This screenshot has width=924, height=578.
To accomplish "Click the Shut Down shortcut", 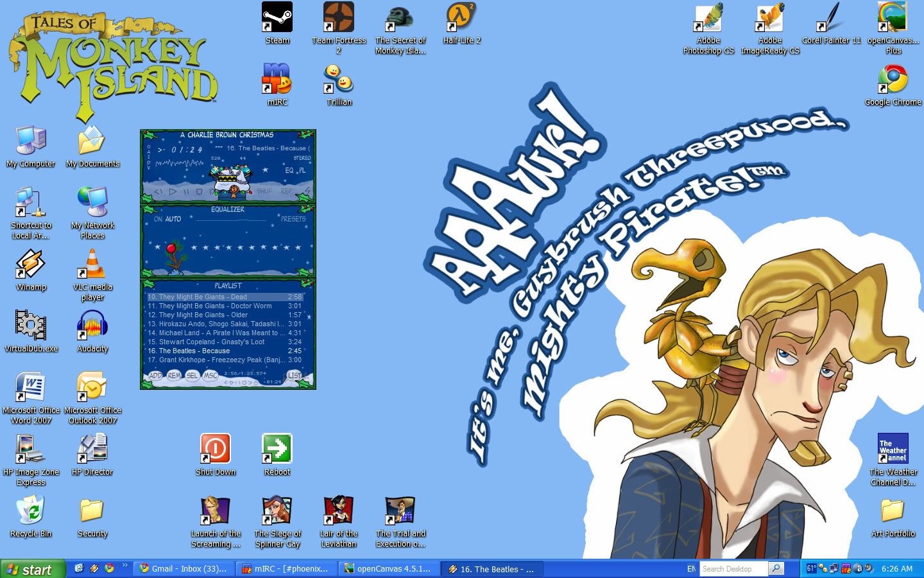I will (216, 455).
